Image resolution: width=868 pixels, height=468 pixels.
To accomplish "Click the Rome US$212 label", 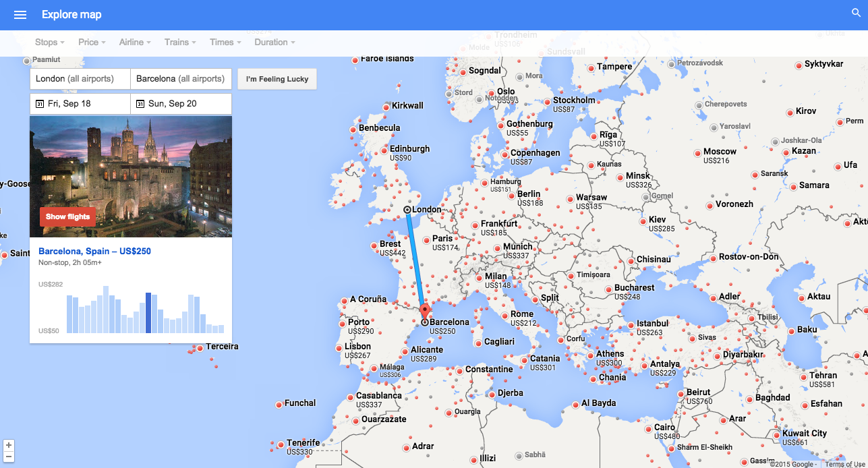I will pyautogui.click(x=522, y=318).
